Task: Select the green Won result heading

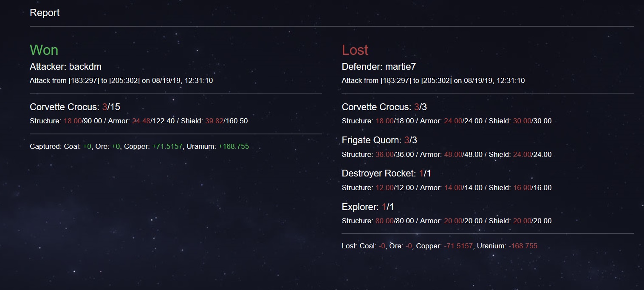Action: [44, 50]
